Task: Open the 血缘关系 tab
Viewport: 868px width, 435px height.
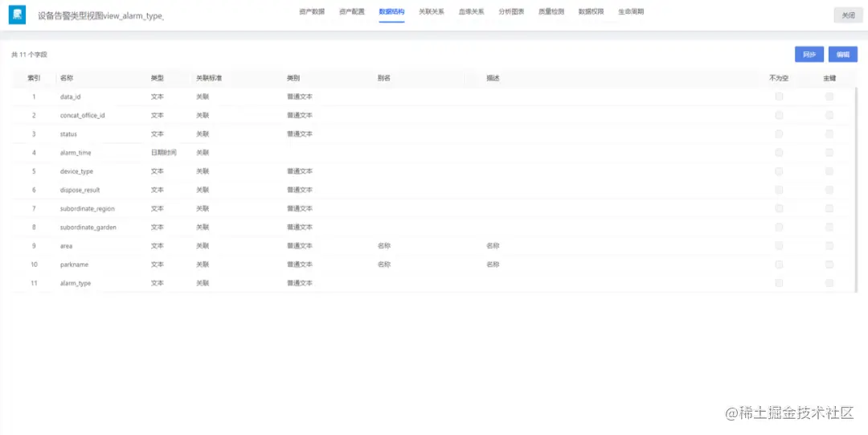Action: click(471, 11)
